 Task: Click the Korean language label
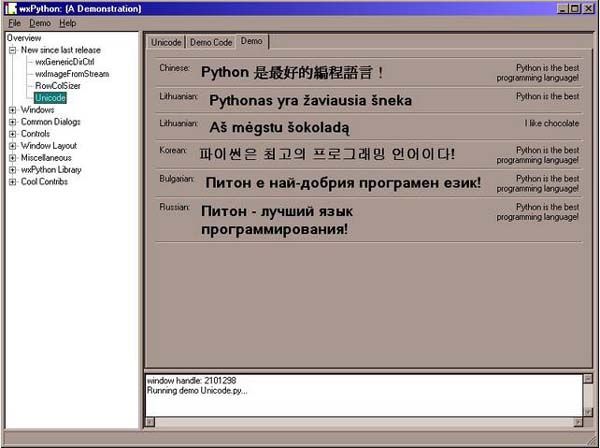click(173, 150)
